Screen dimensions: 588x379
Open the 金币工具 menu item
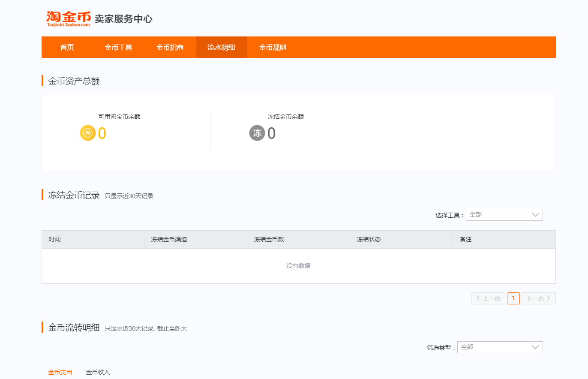coord(118,47)
